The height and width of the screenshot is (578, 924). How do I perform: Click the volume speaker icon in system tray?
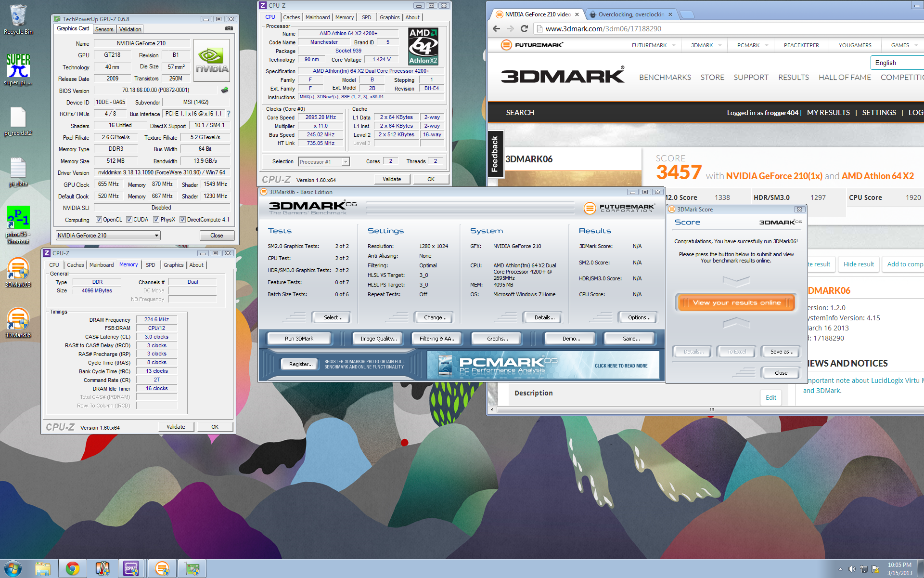point(852,569)
